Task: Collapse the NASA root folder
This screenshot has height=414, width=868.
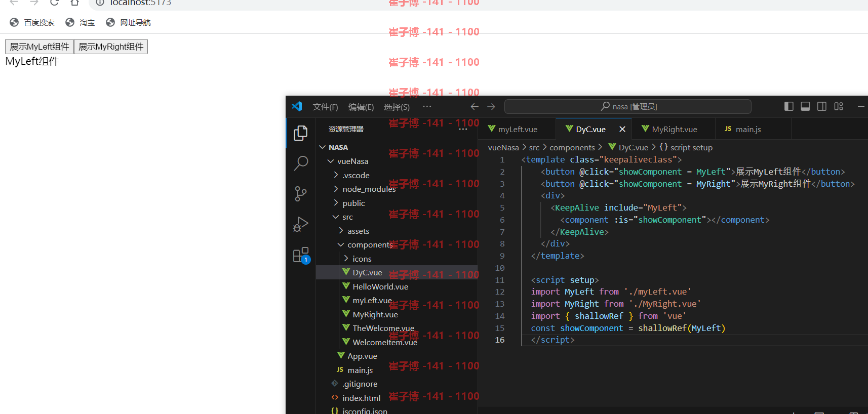Action: point(397,147)
